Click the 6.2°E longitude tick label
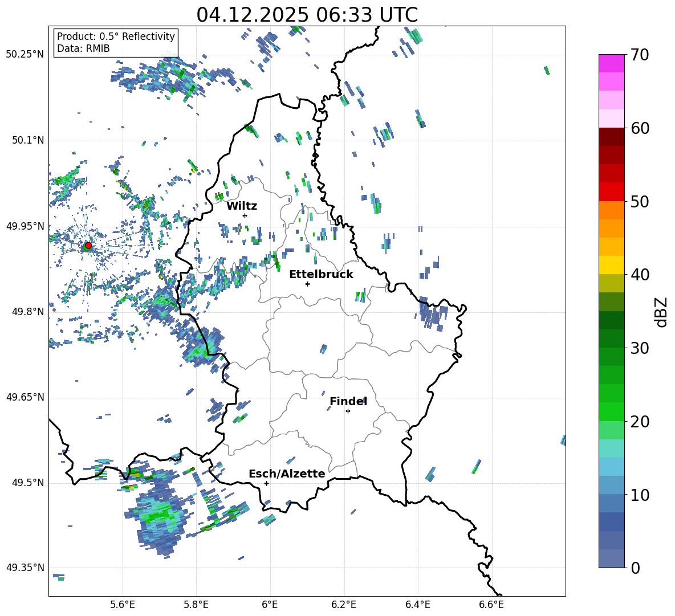Image resolution: width=675 pixels, height=616 pixels. coord(344,604)
